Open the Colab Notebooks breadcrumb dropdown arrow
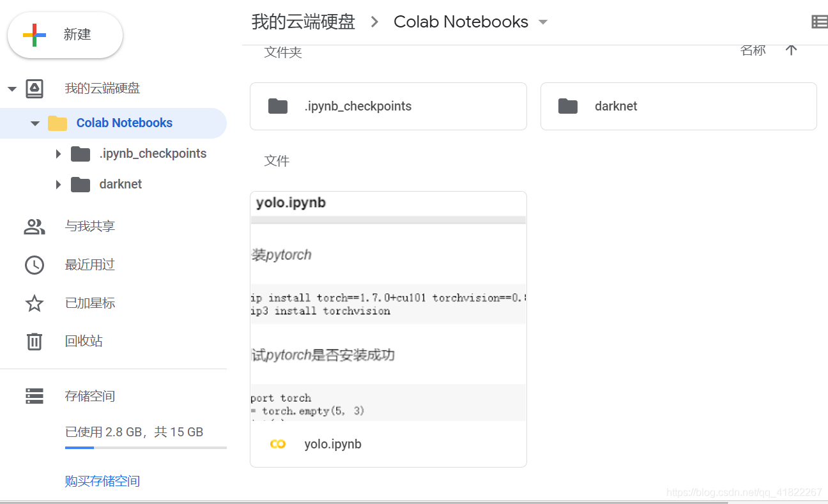Screen dimensions: 828x504 [x=543, y=22]
